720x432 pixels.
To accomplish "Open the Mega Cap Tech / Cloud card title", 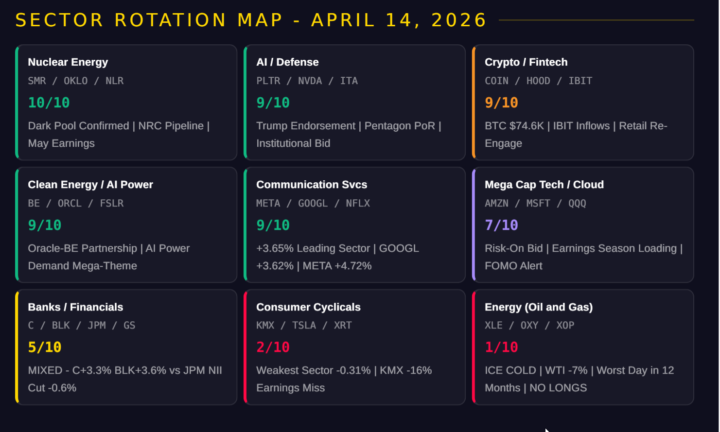I will [x=544, y=185].
